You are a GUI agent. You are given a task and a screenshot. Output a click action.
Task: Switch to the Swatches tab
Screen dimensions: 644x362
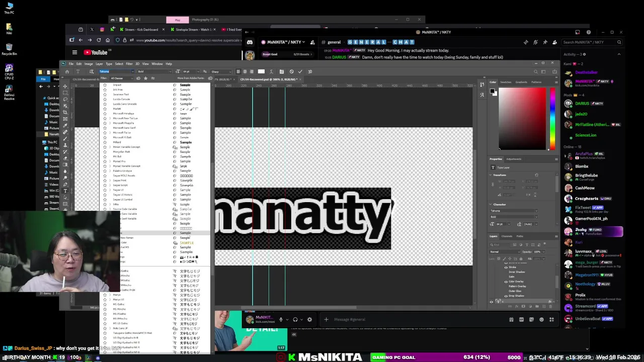tap(506, 82)
